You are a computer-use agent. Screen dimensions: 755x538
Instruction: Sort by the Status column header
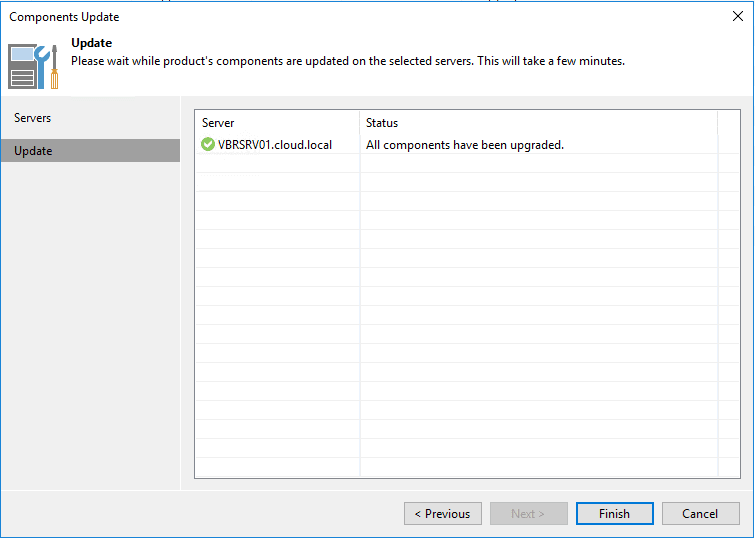(x=538, y=123)
